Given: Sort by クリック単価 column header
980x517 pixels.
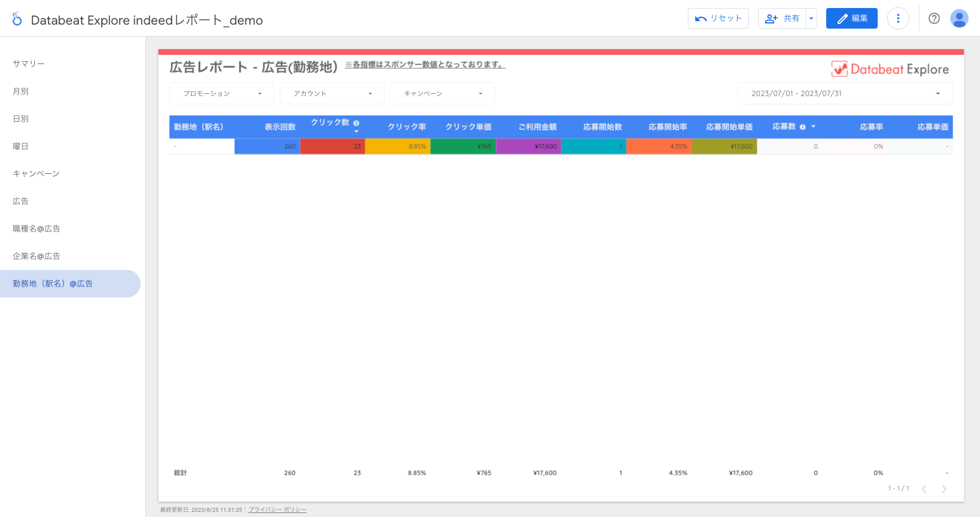Looking at the screenshot, I should tap(468, 127).
